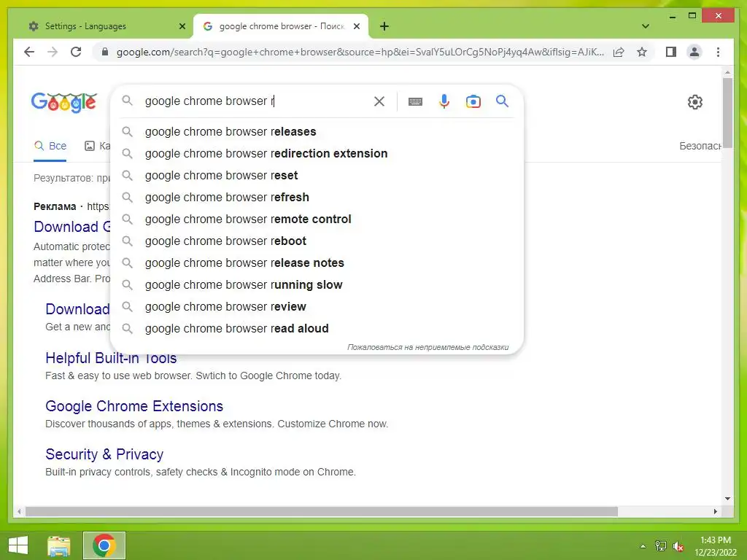
Task: Report inappropriate suggestions link
Action: tap(427, 347)
